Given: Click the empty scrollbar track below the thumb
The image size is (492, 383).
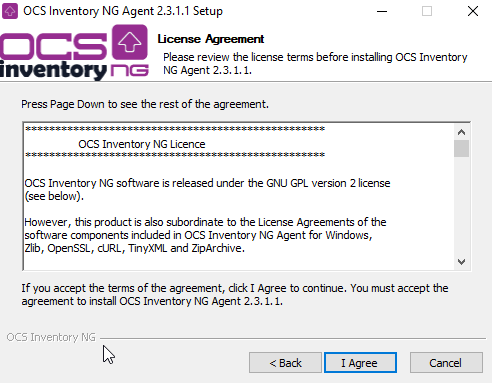Looking at the screenshot, I should tap(461, 205).
